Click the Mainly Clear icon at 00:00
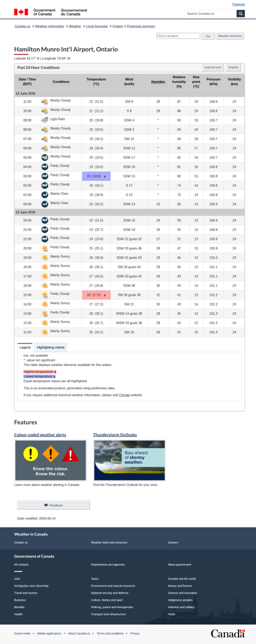The image size is (256, 644). 45,204
